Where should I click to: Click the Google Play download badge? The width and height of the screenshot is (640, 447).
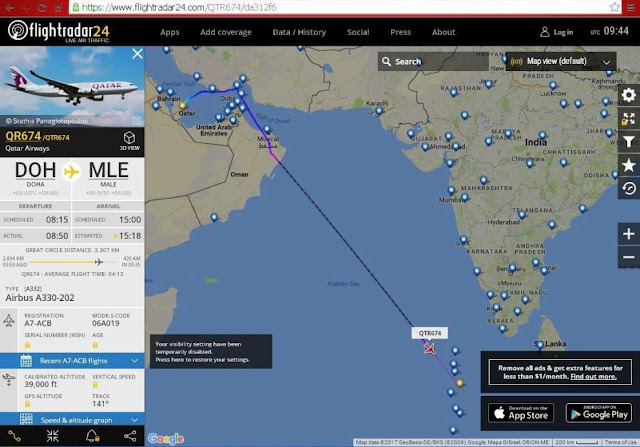[598, 413]
